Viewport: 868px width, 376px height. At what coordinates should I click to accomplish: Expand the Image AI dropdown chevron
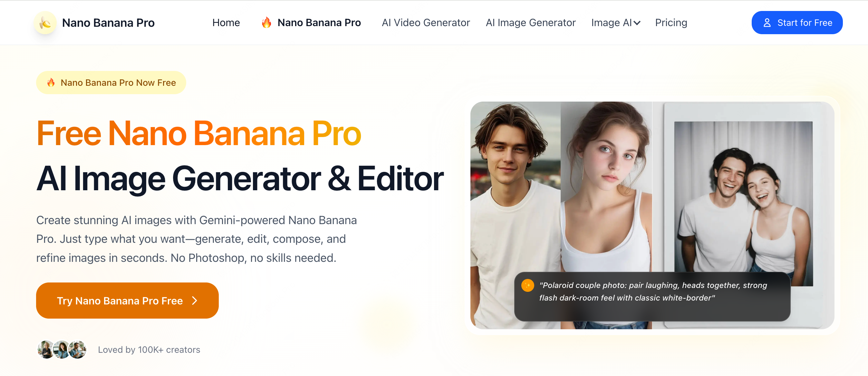pos(637,23)
